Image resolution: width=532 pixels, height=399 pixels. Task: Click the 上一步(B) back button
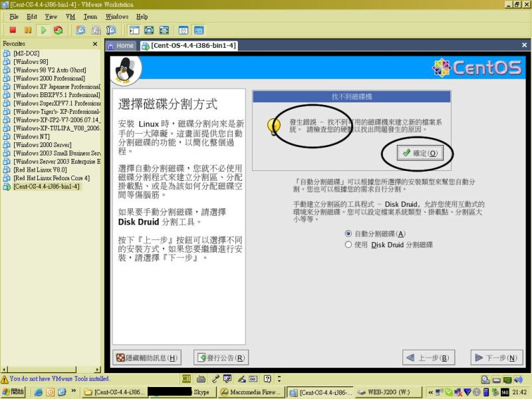click(x=428, y=358)
